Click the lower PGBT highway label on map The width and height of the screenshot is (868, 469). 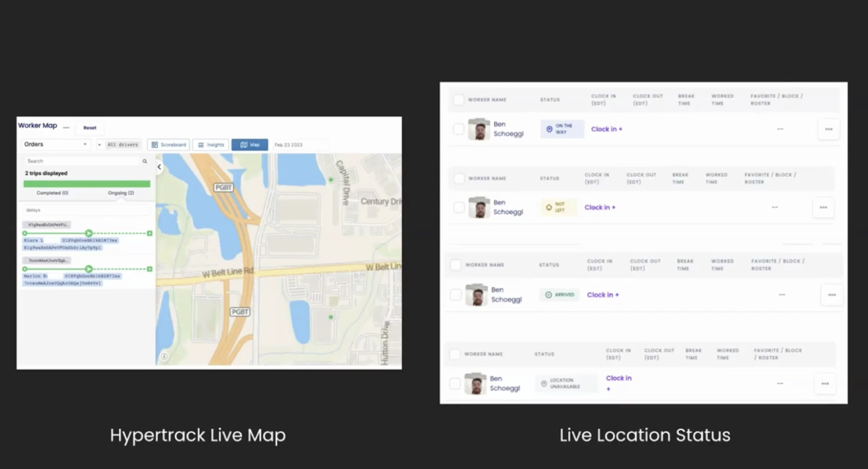(240, 312)
